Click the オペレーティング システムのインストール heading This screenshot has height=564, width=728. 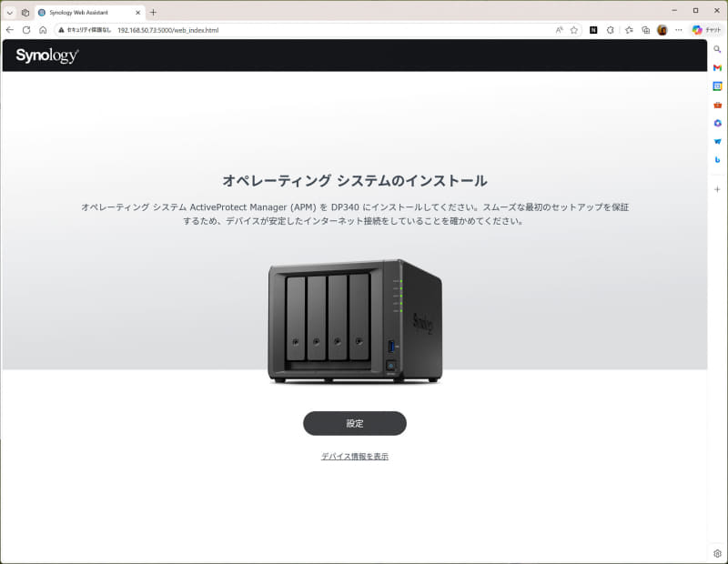tap(355, 181)
